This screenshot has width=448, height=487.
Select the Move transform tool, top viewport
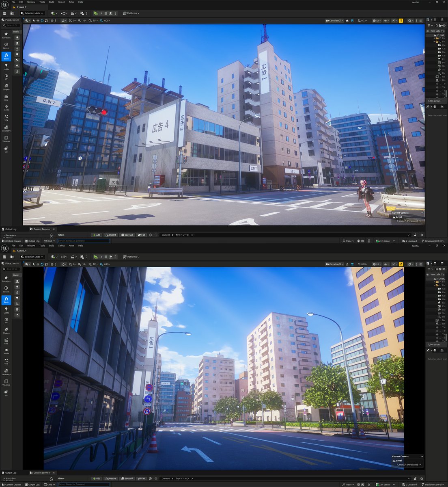[x=38, y=21]
